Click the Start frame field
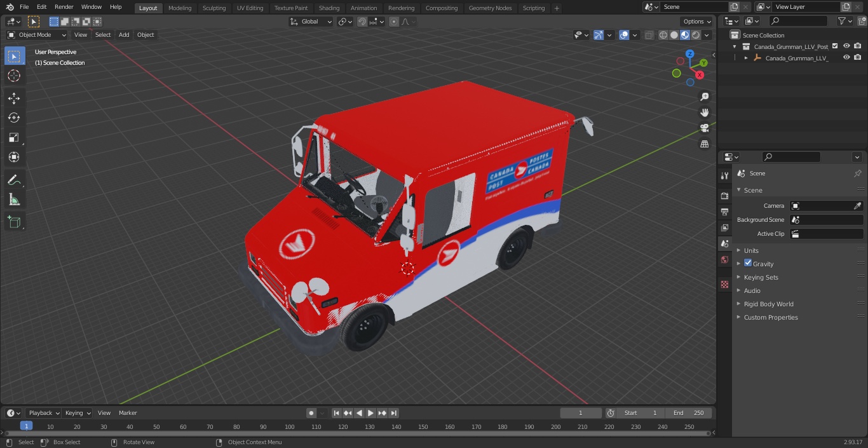This screenshot has width=868, height=448. point(641,413)
